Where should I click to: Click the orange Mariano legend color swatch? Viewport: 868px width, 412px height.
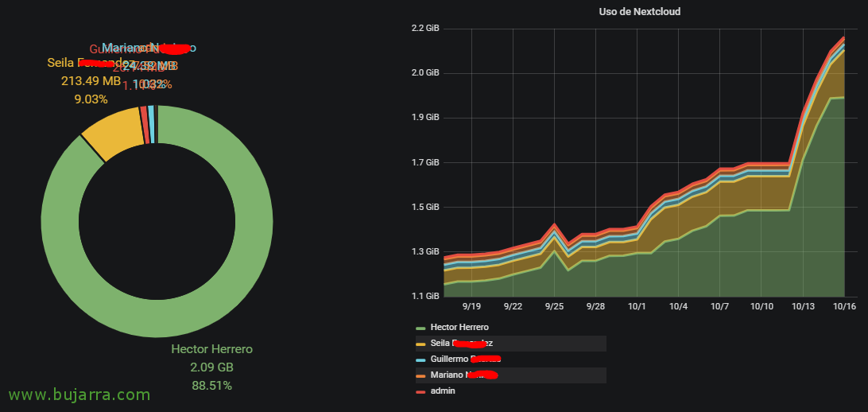click(x=420, y=375)
